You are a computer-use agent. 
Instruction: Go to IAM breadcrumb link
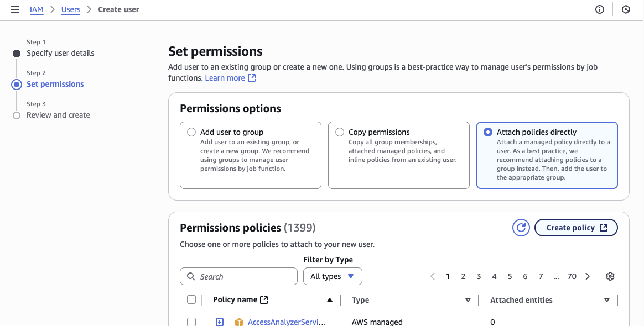[37, 9]
